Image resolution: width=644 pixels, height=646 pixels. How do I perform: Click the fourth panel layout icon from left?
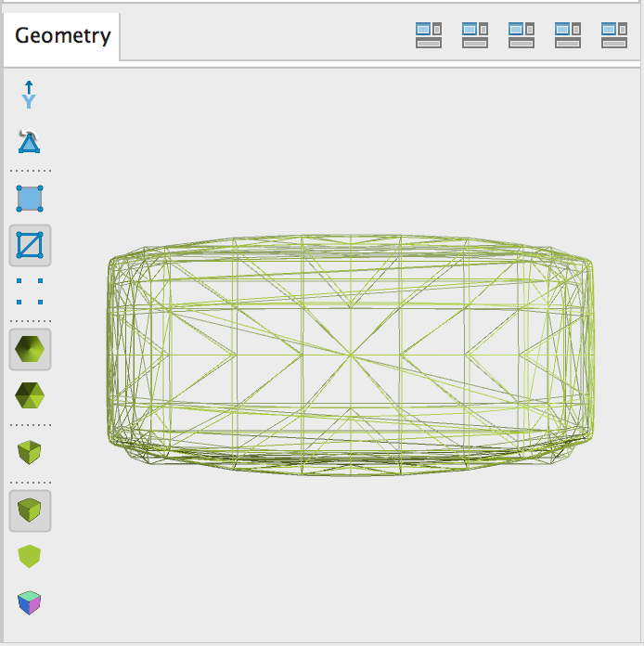[x=567, y=35]
